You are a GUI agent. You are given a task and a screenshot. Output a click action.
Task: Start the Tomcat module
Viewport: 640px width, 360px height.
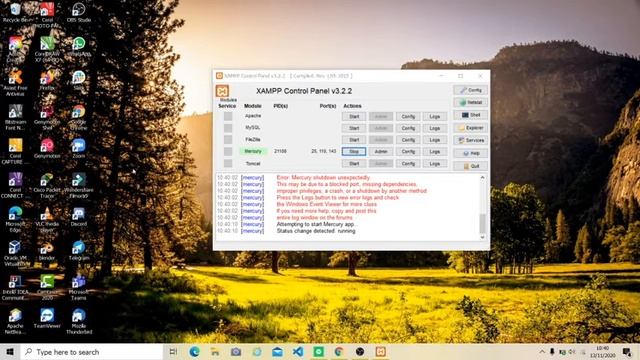point(354,163)
